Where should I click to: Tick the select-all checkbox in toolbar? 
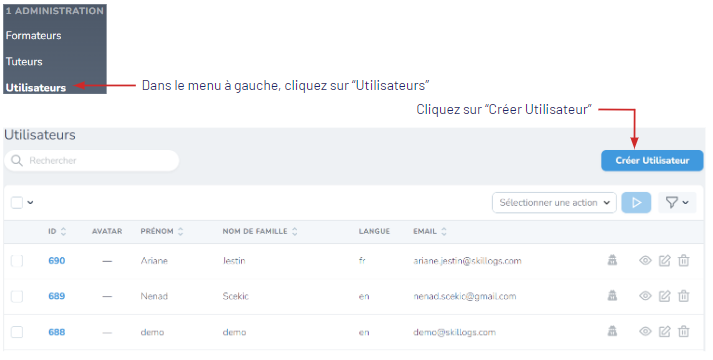pyautogui.click(x=17, y=202)
